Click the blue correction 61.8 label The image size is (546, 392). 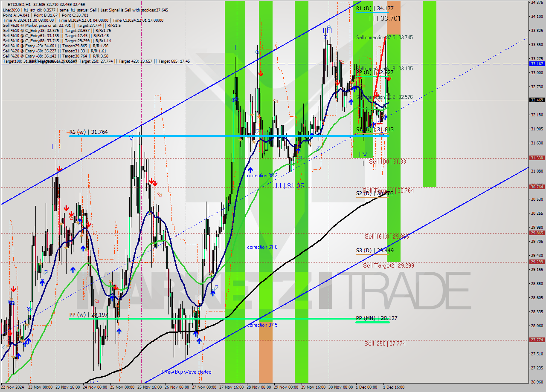tap(262, 247)
